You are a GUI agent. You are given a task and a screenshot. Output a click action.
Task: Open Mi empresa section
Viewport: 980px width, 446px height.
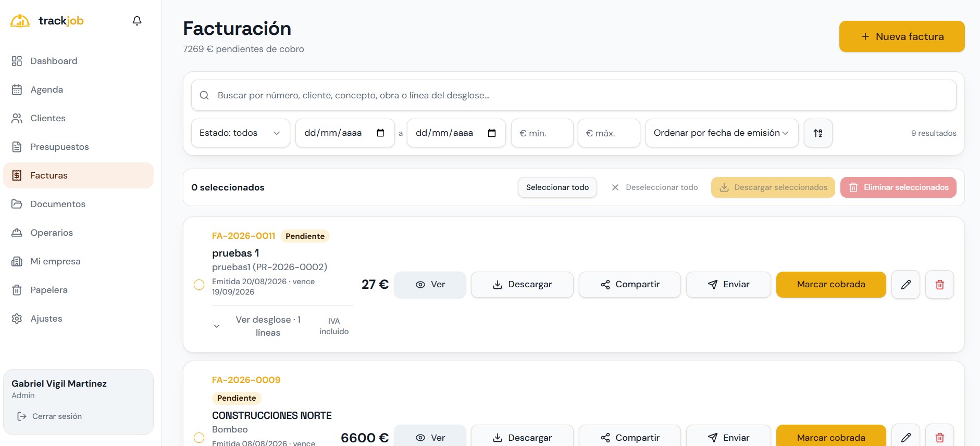(78, 261)
